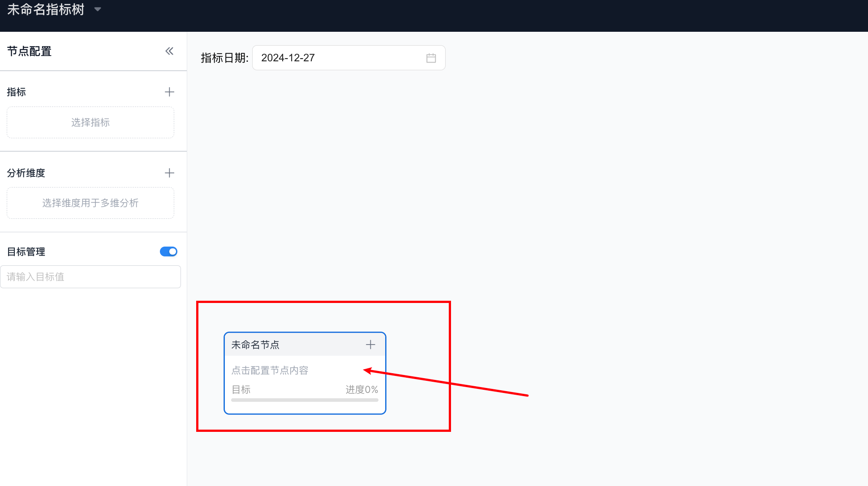Click the 选择指标 dashed box
The height and width of the screenshot is (486, 868).
[x=90, y=123]
